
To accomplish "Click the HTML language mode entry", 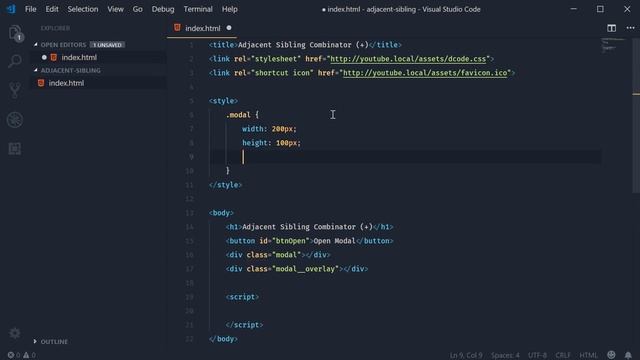I will [x=588, y=355].
